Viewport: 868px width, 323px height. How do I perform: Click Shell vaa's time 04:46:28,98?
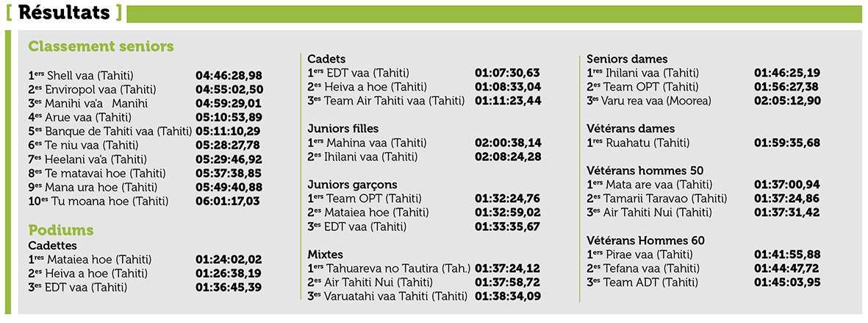tap(229, 75)
